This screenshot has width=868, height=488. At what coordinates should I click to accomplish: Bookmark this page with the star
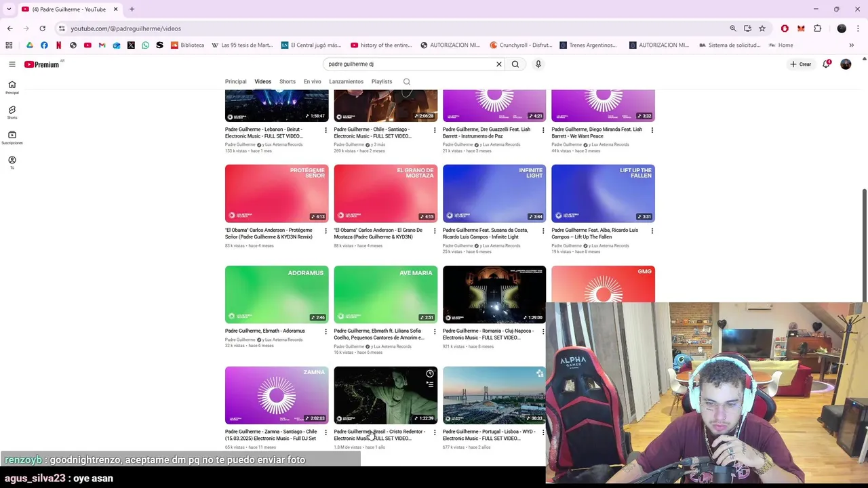click(x=762, y=28)
